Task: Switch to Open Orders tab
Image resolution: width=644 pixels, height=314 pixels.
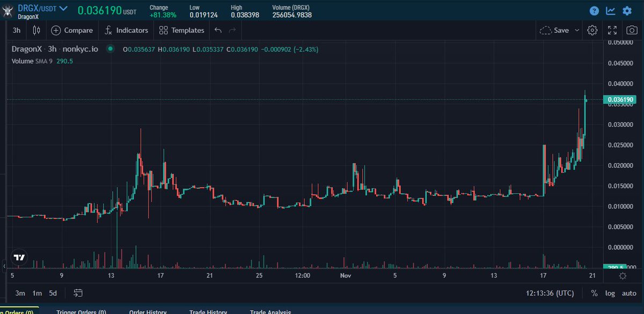Action: (x=16, y=312)
